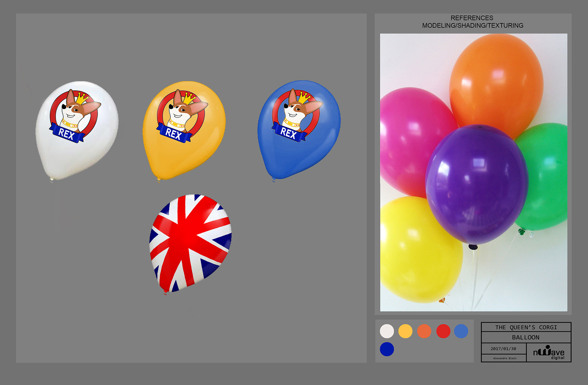Click the corgi logo on the blue balloon
The image size is (588, 385).
297,115
